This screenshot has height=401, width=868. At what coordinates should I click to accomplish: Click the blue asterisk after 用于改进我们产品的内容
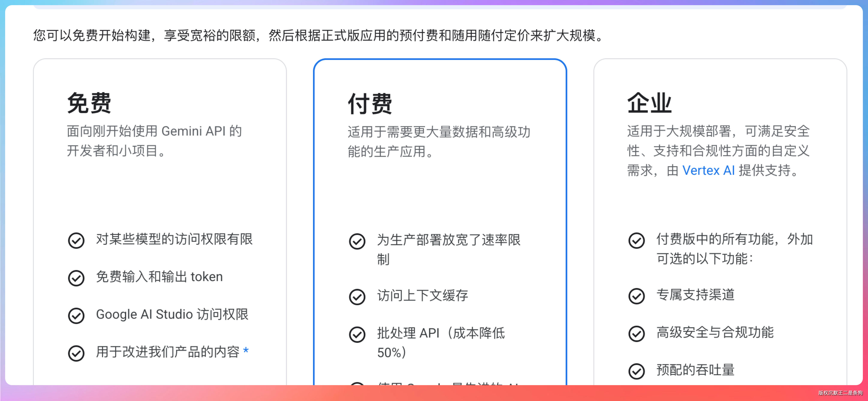(x=246, y=351)
